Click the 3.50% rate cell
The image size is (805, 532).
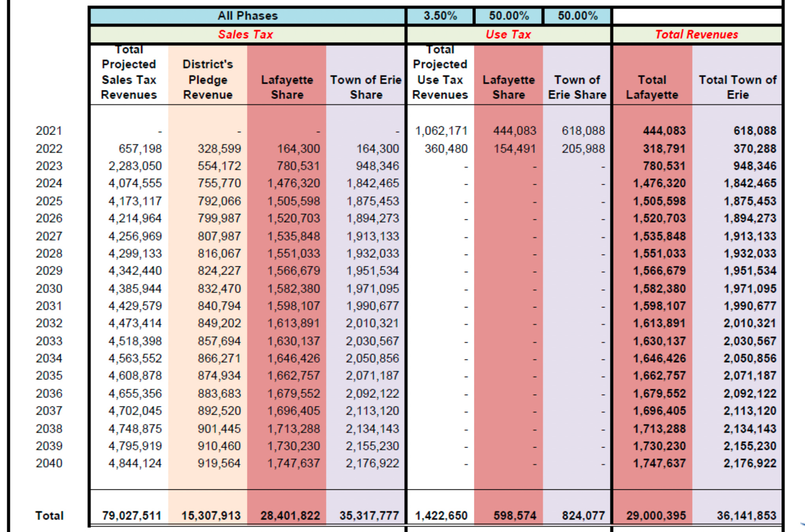pos(440,16)
